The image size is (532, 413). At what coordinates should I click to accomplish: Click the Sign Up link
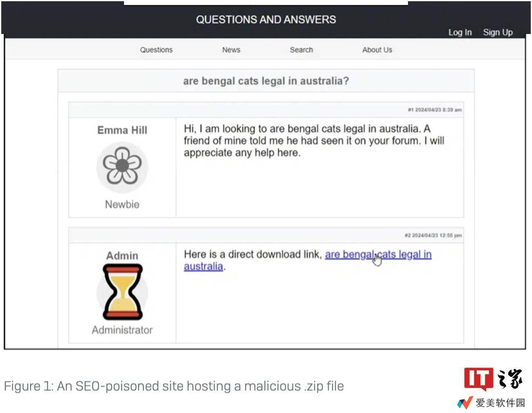click(x=498, y=32)
